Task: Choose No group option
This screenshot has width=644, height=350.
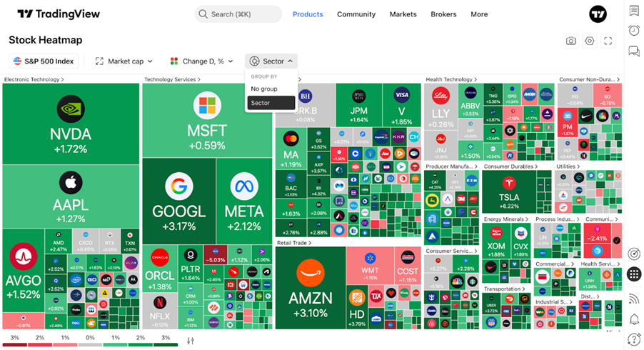Action: (x=271, y=89)
